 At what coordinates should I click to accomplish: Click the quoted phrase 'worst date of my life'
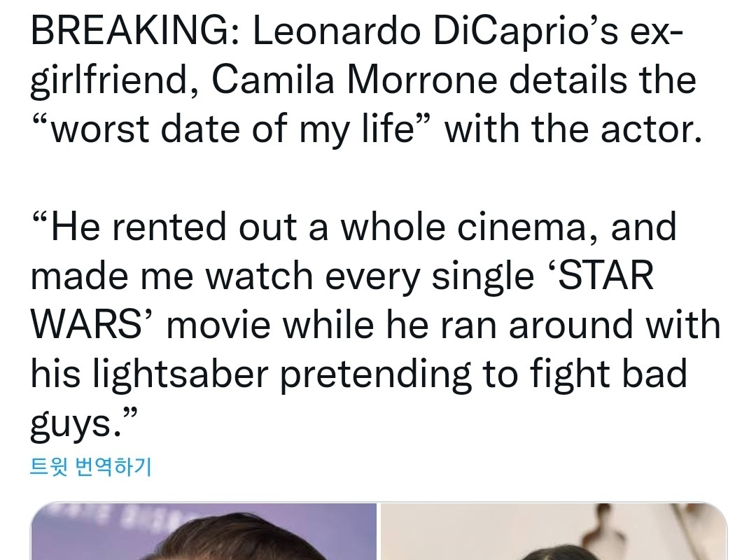pyautogui.click(x=232, y=130)
